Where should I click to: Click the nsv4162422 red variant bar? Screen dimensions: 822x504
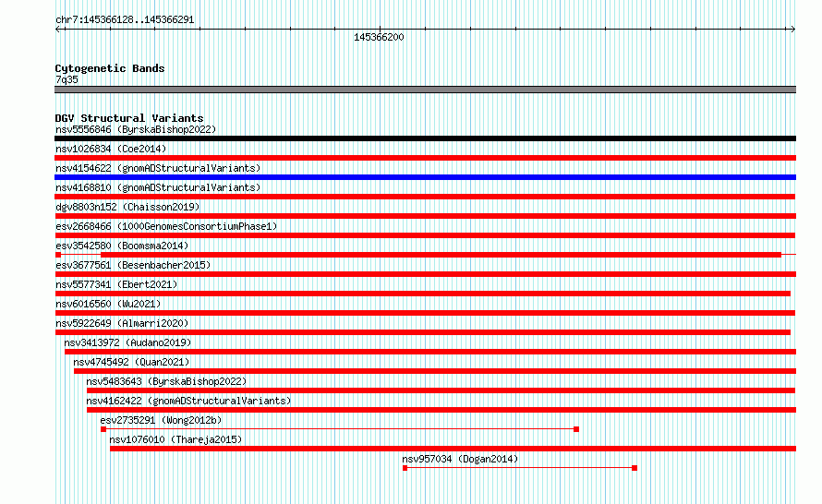pos(441,410)
